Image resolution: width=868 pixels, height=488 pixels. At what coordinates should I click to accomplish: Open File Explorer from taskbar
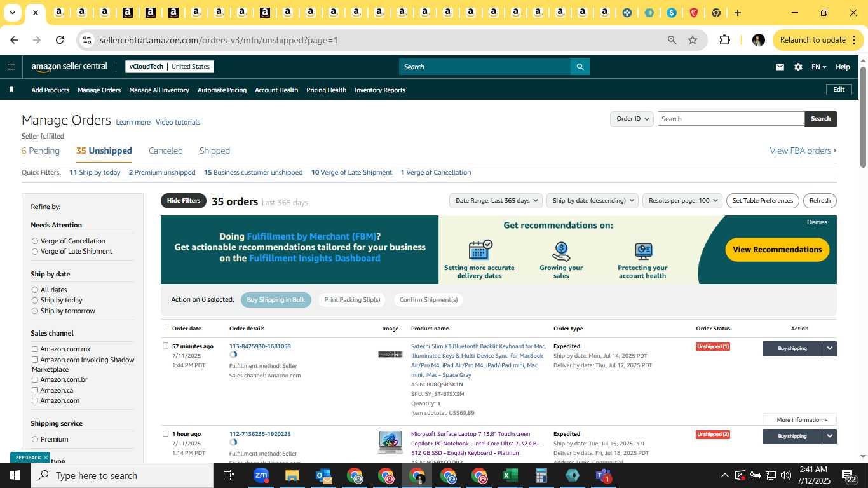coord(292,475)
